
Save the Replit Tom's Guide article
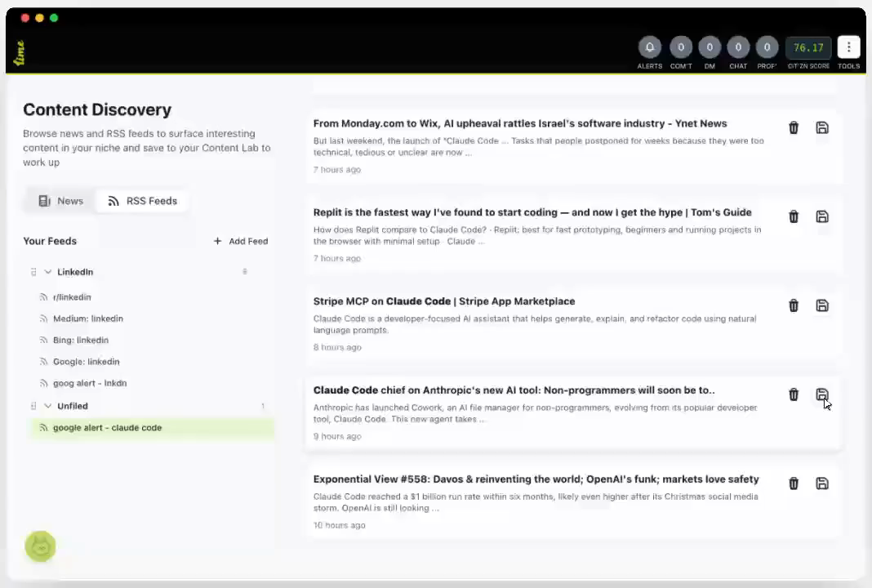click(x=822, y=217)
